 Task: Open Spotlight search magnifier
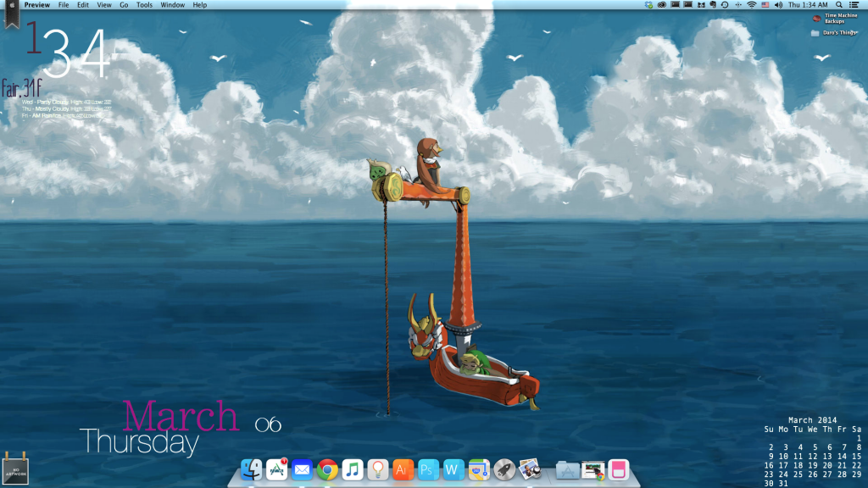(x=839, y=5)
